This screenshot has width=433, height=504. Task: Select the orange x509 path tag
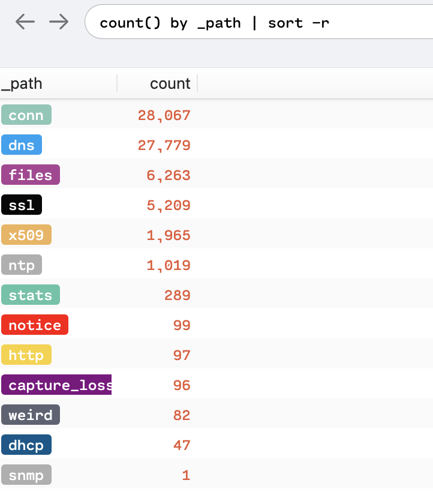(x=26, y=235)
